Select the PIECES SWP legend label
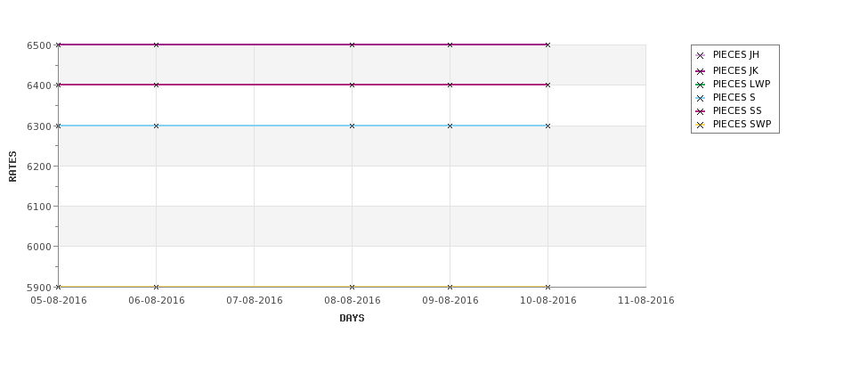 pos(742,124)
